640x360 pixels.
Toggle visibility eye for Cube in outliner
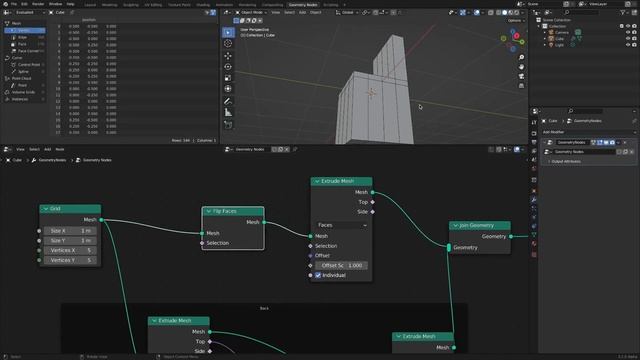pos(628,38)
